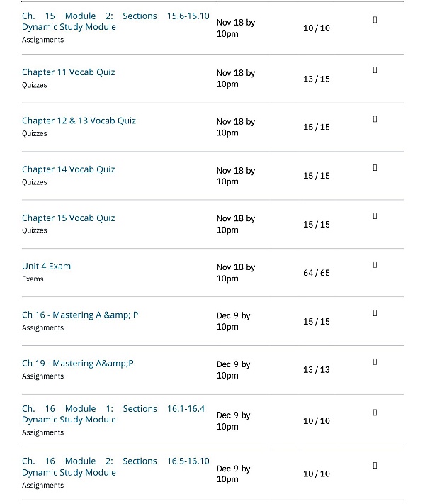Click the icon in Ch 16 Mastering A&P row
This screenshot has height=504, width=425.
tap(375, 313)
